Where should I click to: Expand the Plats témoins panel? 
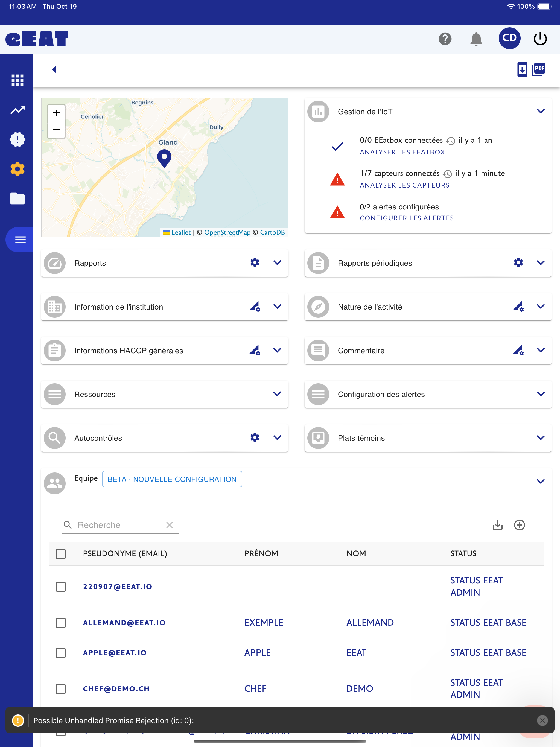tap(541, 437)
